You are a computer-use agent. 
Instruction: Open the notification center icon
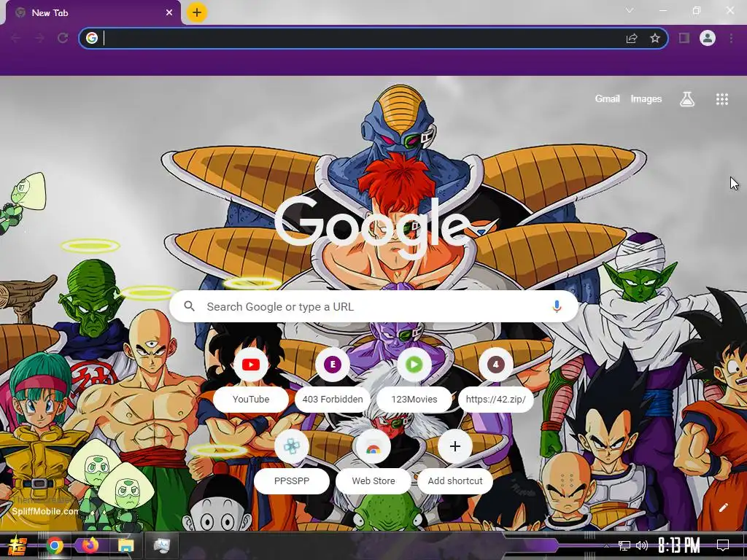pos(723,545)
